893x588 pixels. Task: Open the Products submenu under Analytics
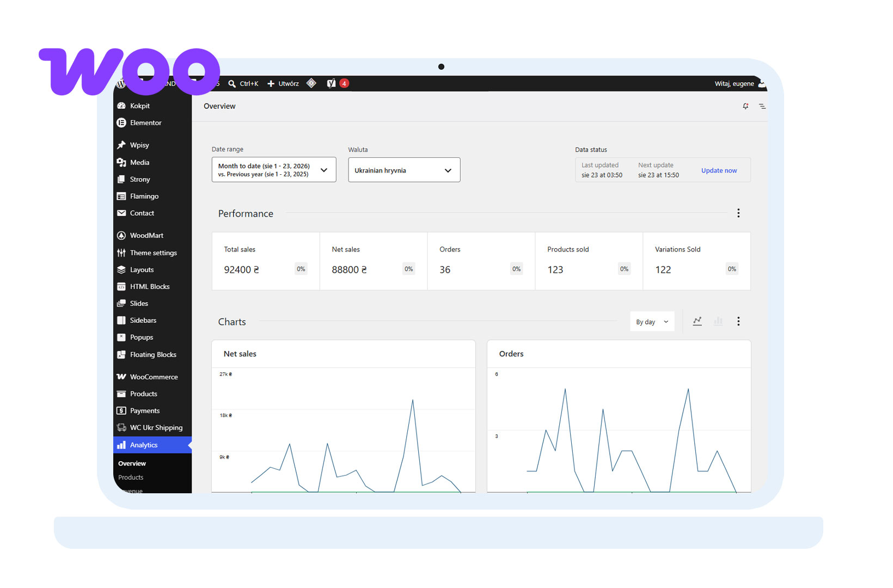tap(131, 477)
